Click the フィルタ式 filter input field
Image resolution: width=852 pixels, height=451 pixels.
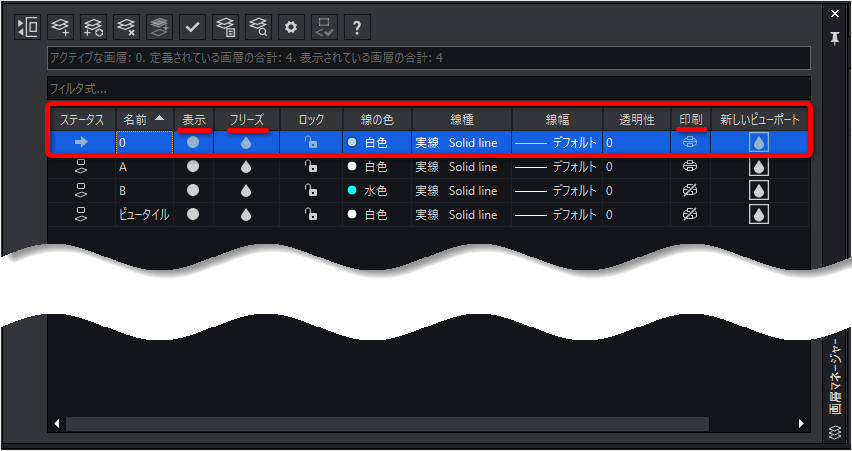tap(428, 88)
